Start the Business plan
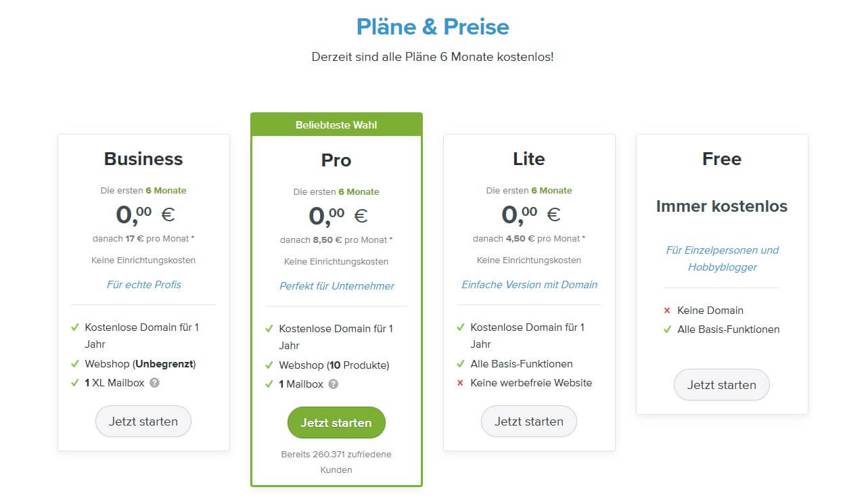 point(143,421)
